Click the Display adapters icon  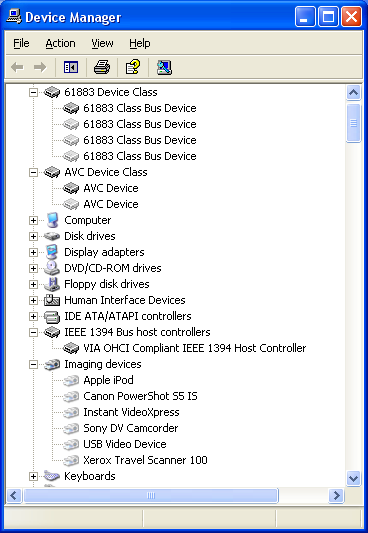(52, 252)
